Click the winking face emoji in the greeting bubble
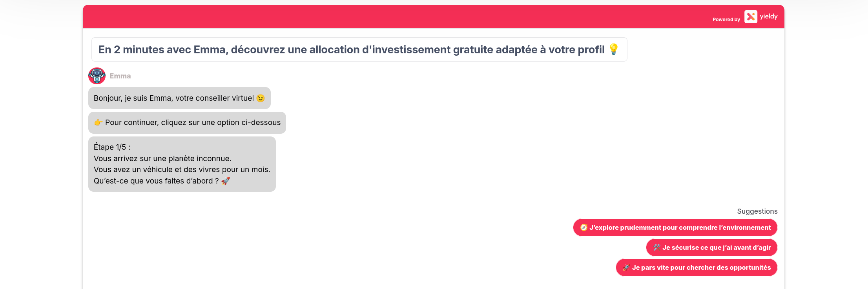The image size is (868, 289). (x=259, y=98)
